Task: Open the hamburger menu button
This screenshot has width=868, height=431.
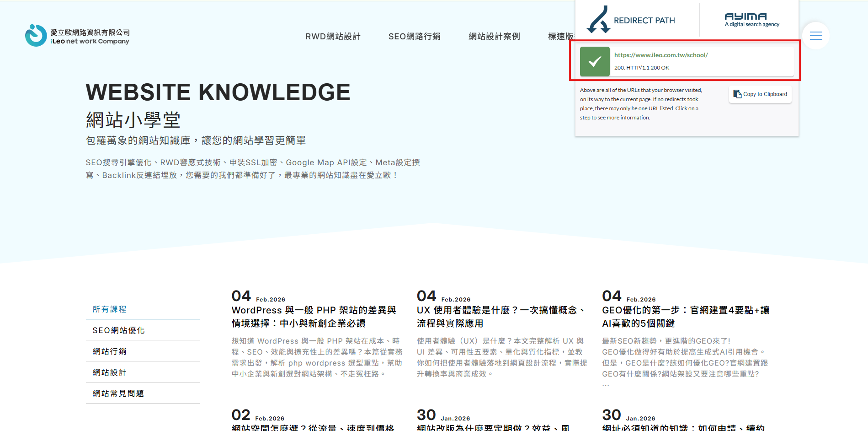Action: (x=815, y=36)
